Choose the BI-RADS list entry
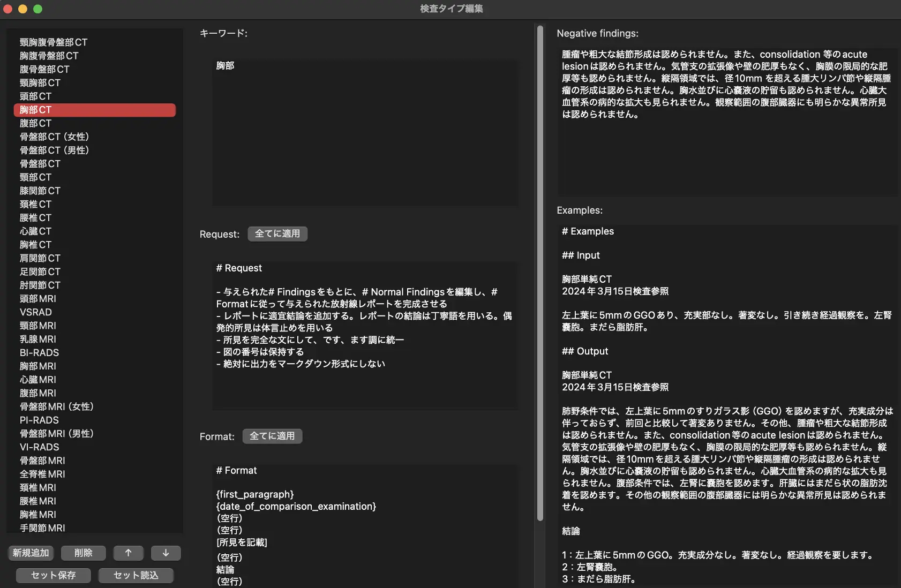The width and height of the screenshot is (901, 588). coord(39,353)
